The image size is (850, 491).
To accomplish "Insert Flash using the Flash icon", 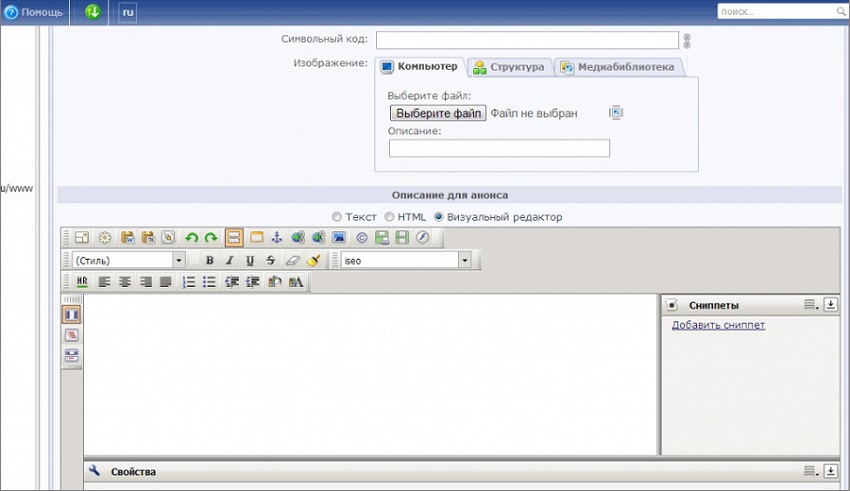I will tap(423, 237).
